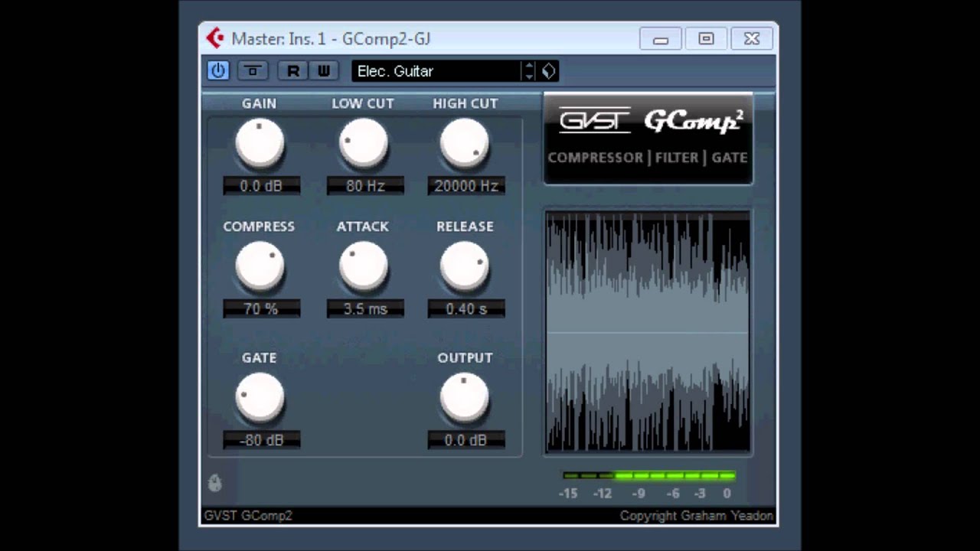
Task: Click the ATTACK knob
Action: (363, 267)
